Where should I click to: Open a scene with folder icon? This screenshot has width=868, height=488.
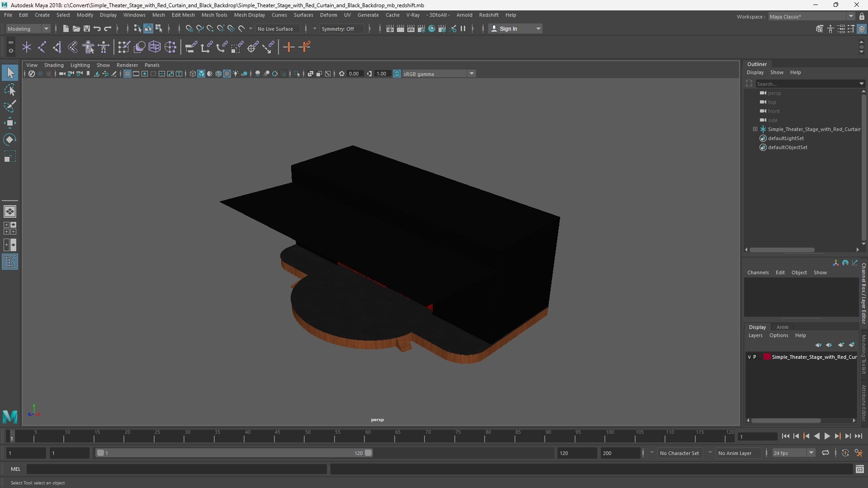click(76, 28)
